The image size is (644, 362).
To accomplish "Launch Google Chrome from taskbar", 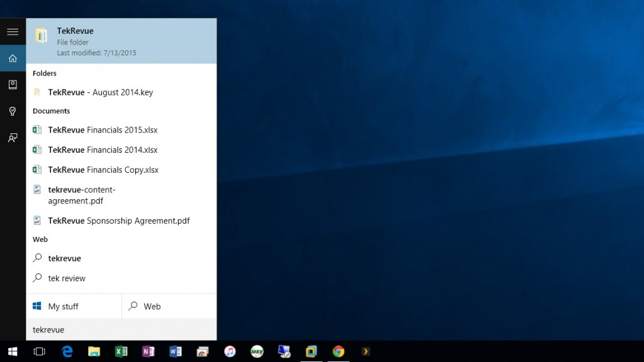I will pos(338,351).
